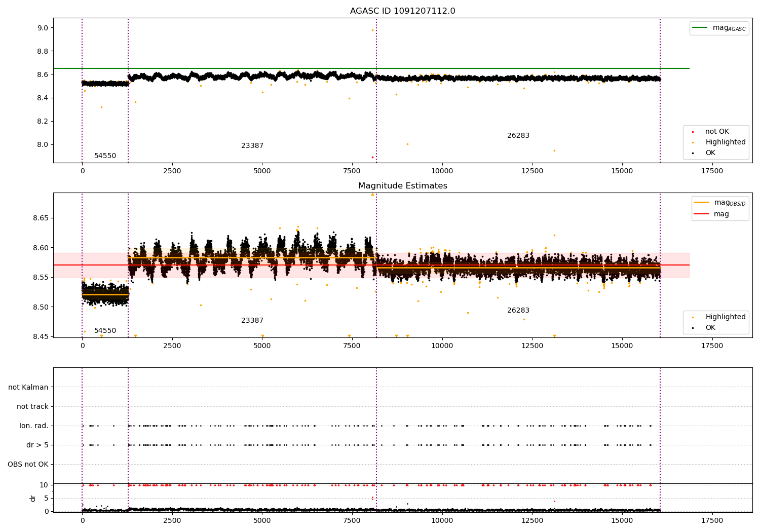This screenshot has height=532, width=760.
Task: Click the 8.2 y-axis tick label
Action: (x=43, y=122)
